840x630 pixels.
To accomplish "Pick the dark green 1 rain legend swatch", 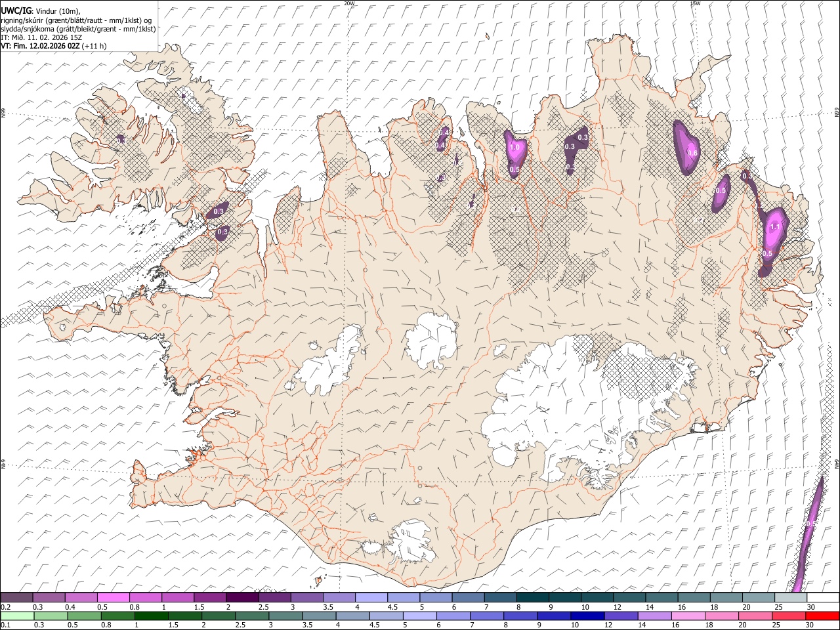I will [x=151, y=616].
